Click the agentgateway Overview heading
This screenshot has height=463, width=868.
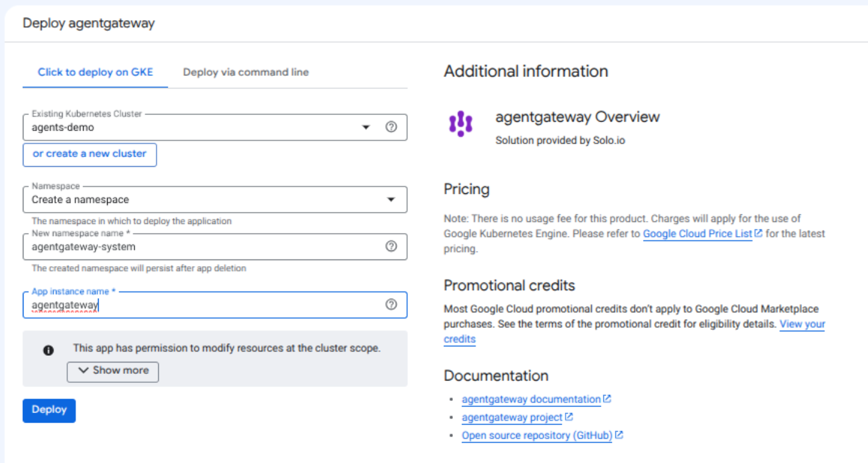tap(577, 117)
